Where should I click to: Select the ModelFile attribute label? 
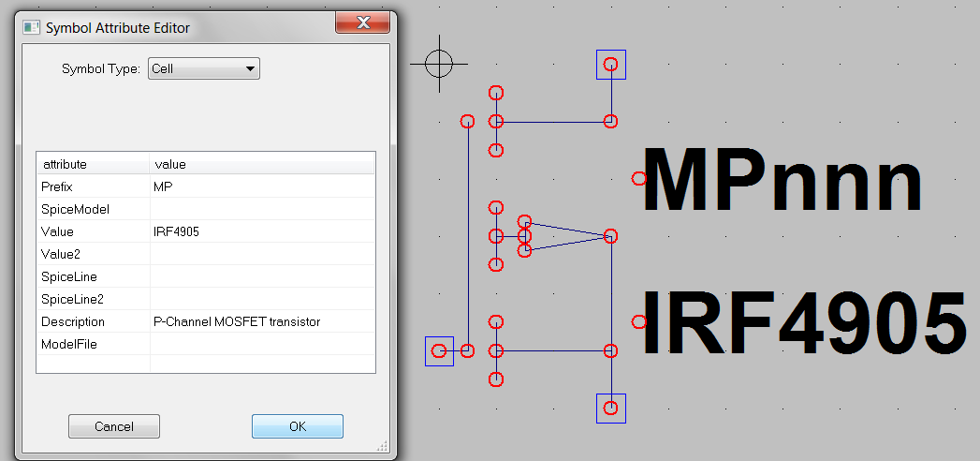[68, 344]
